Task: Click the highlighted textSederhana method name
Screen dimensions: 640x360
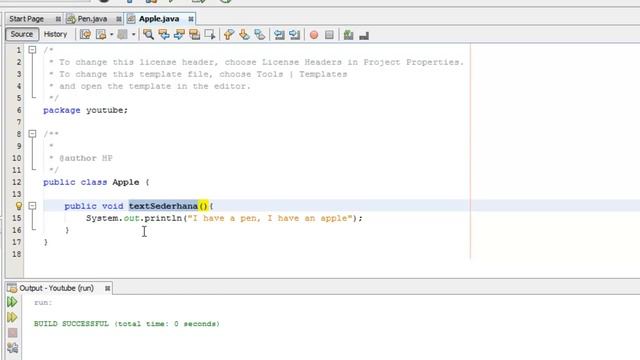Action: pyautogui.click(x=163, y=206)
